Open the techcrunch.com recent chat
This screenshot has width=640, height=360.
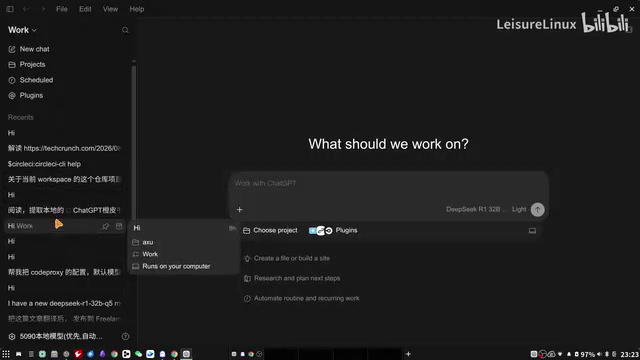coord(64,148)
